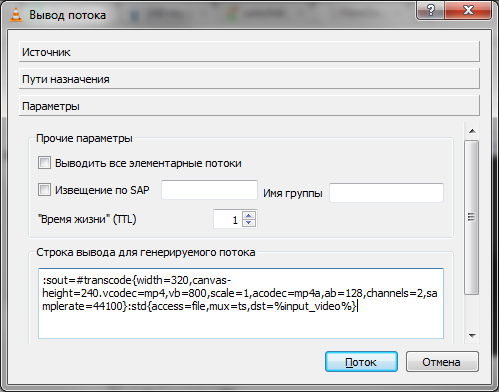
Task: Click the Имя группы label
Action: pyautogui.click(x=293, y=193)
